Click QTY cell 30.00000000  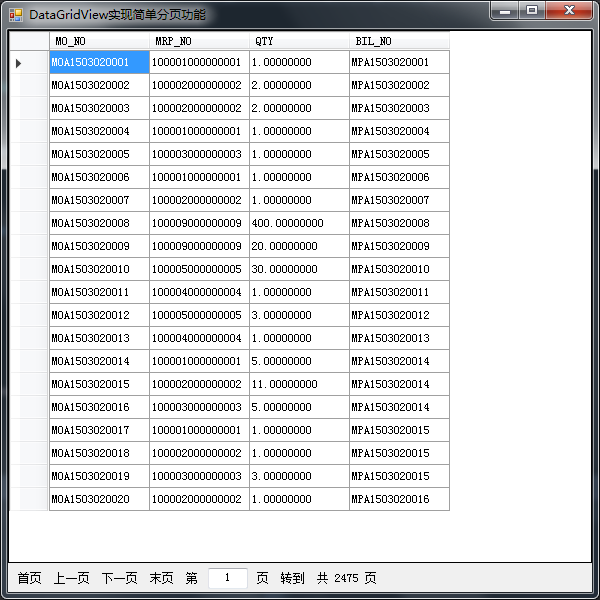pos(299,269)
